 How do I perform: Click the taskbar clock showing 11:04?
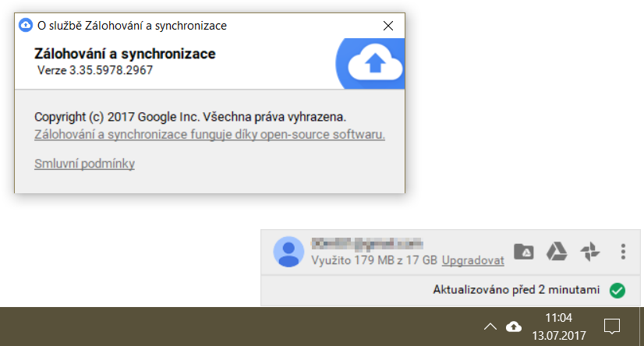pos(559,326)
